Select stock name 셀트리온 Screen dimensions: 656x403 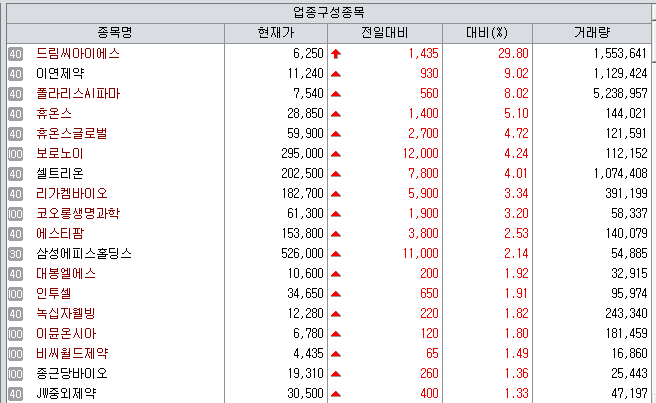60,174
